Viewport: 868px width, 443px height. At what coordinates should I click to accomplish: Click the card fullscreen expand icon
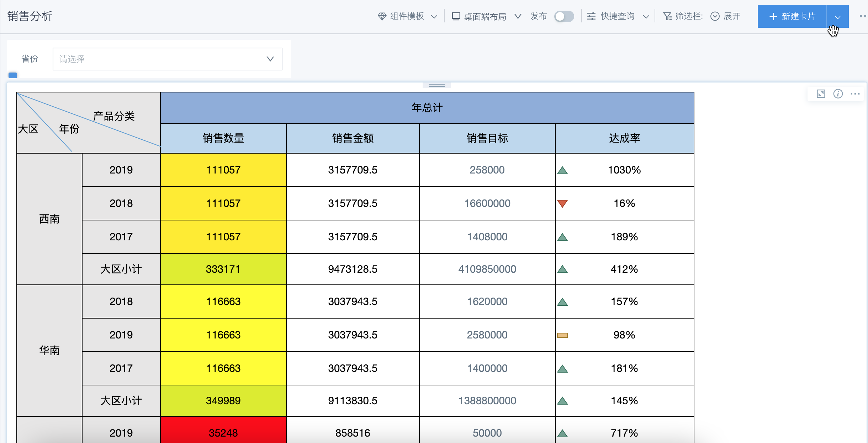click(821, 94)
